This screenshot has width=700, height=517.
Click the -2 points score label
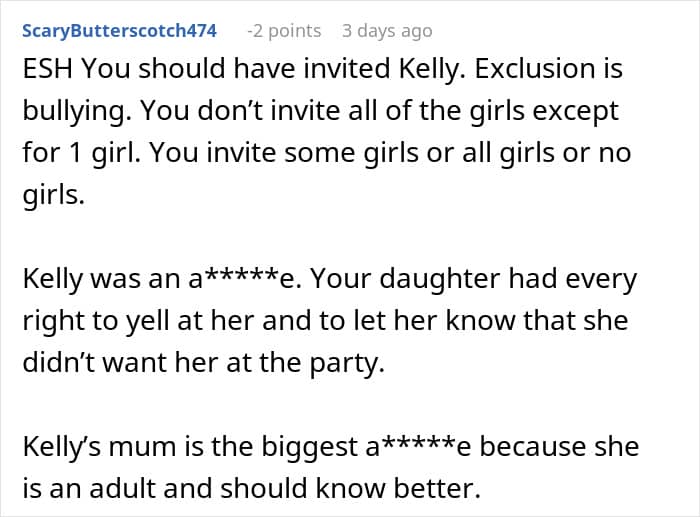click(284, 31)
